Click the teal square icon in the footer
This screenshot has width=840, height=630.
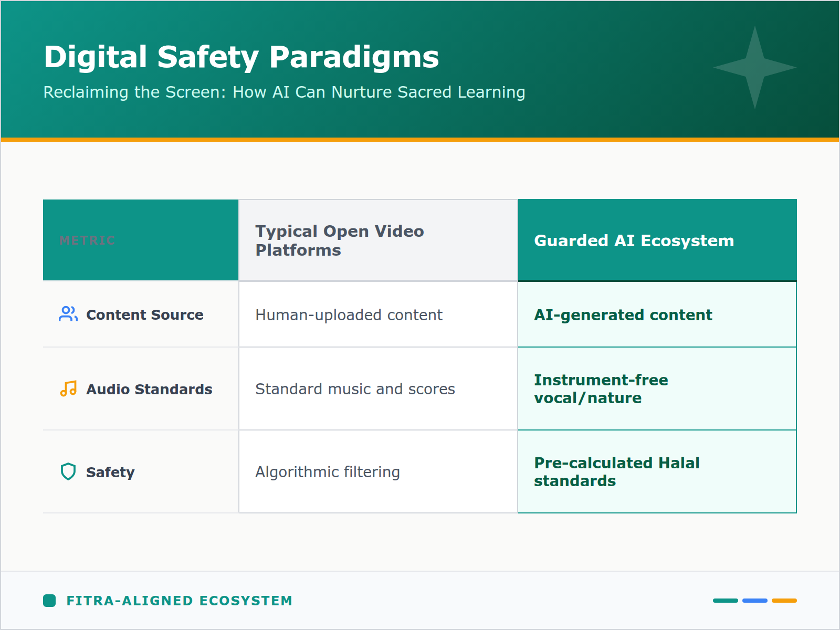coord(49,601)
